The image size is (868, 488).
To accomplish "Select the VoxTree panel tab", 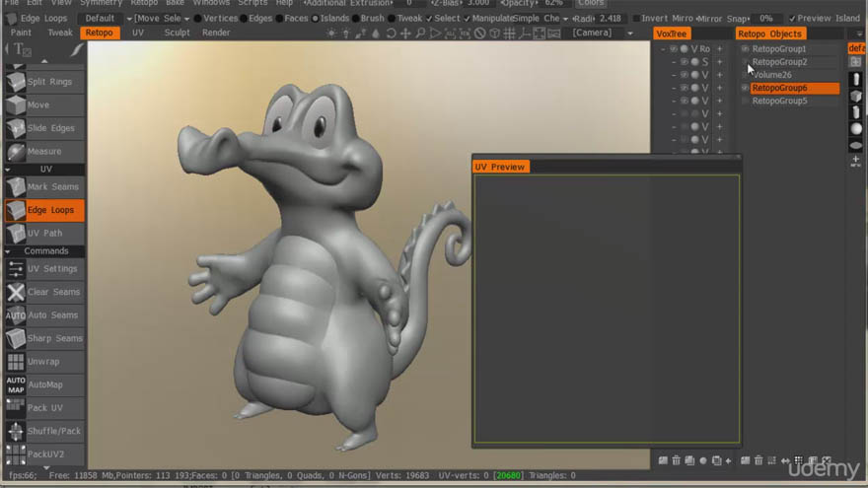I will tap(672, 34).
